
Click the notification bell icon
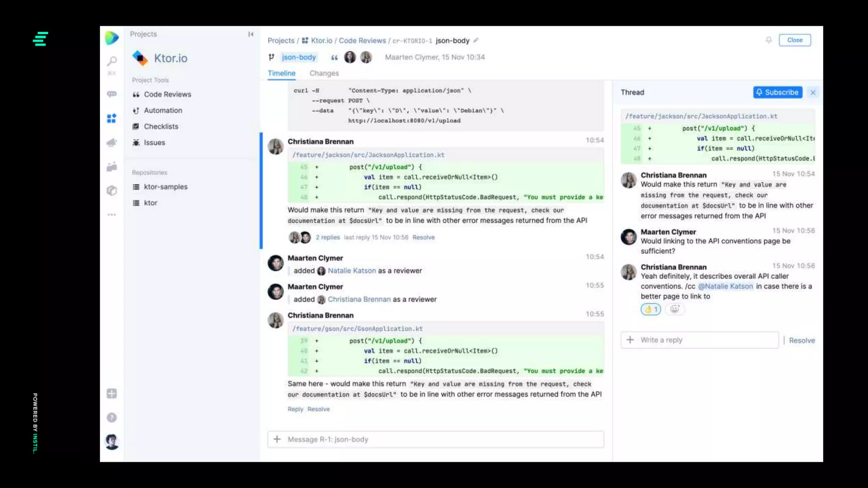tap(768, 40)
